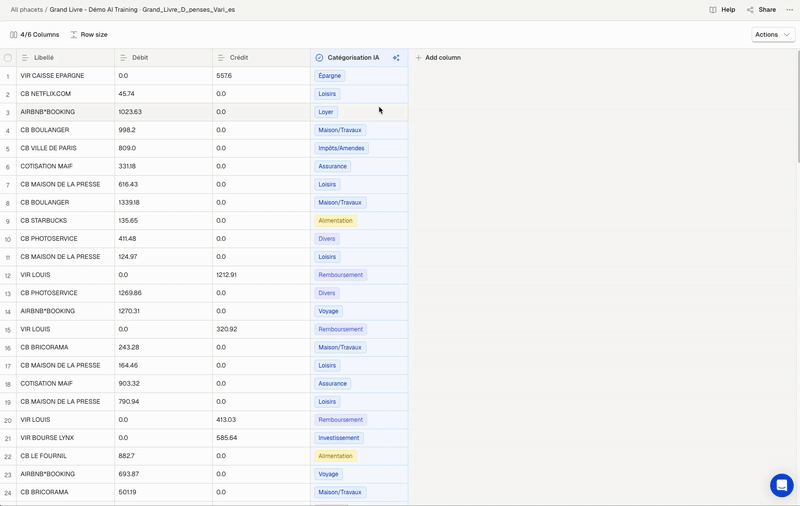Click the Catégorisation IA check-circle icon
800x506 pixels.
[319, 58]
